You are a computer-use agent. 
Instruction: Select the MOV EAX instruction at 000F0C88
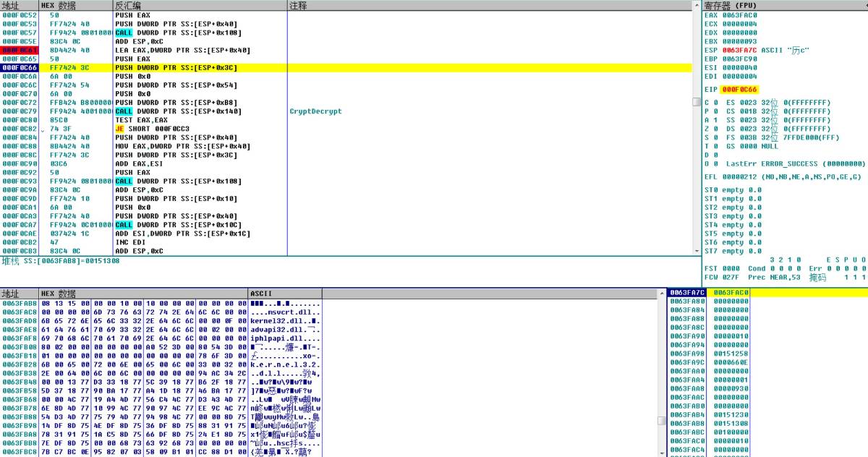[x=182, y=146]
